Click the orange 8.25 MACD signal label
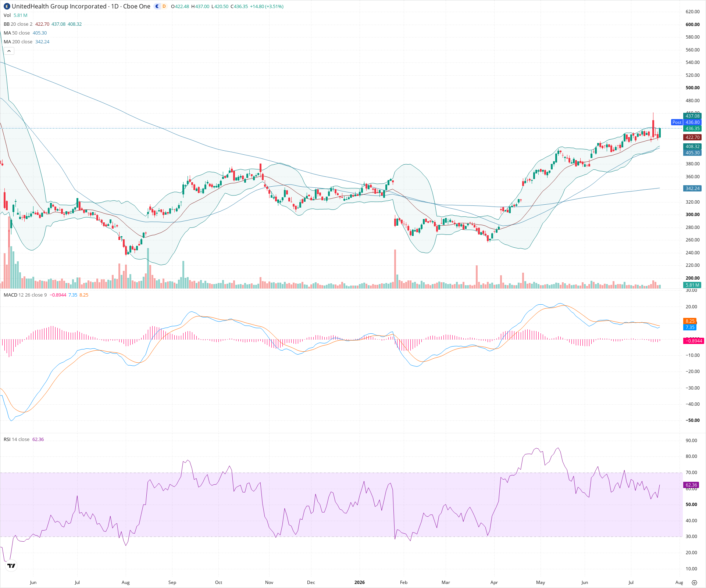Image resolution: width=706 pixels, height=588 pixels. click(x=690, y=321)
